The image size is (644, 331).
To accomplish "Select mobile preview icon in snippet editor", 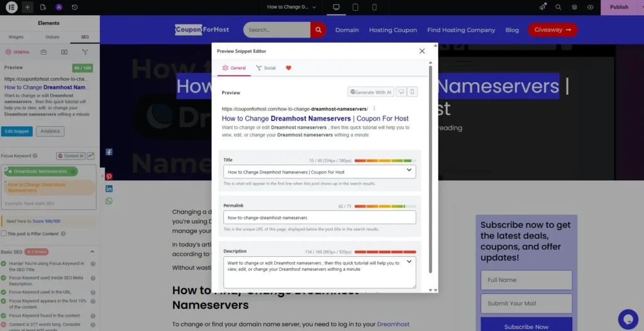I will (x=413, y=92).
